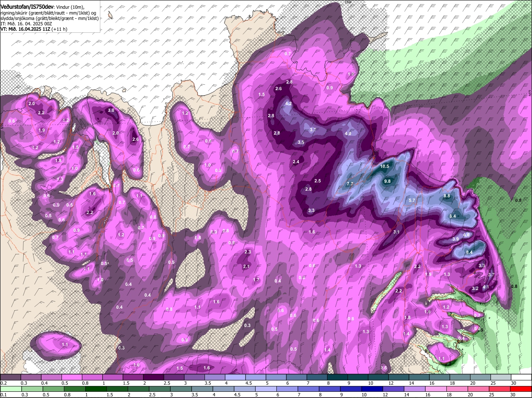The height and width of the screenshot is (398, 532).
Task: Click the 2.4 precipitation value
Action: coord(296,162)
